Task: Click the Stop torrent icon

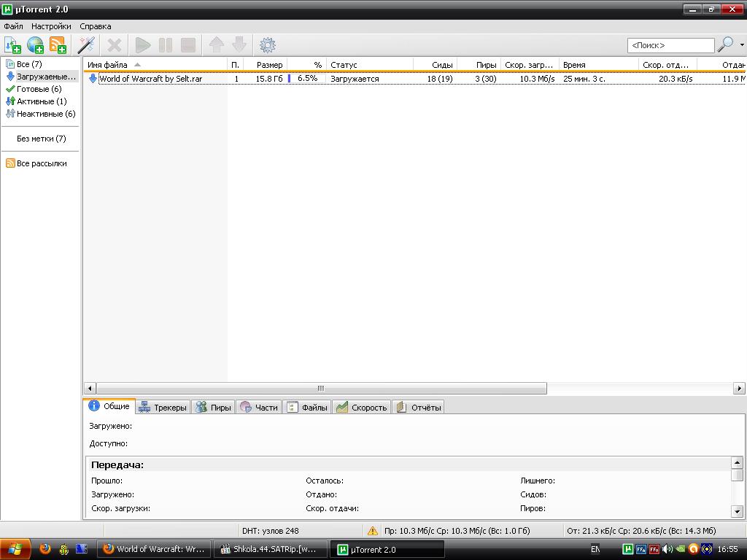Action: coord(188,45)
